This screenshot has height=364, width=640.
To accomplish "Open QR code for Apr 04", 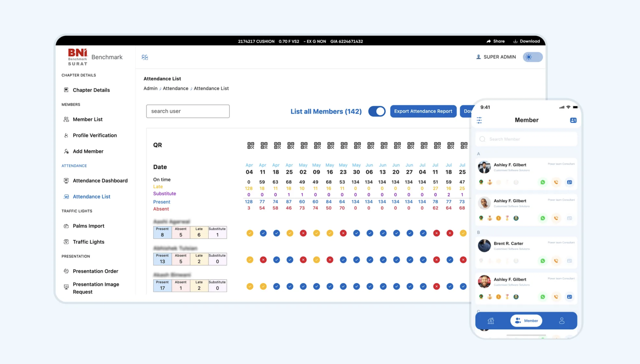I will pyautogui.click(x=250, y=145).
